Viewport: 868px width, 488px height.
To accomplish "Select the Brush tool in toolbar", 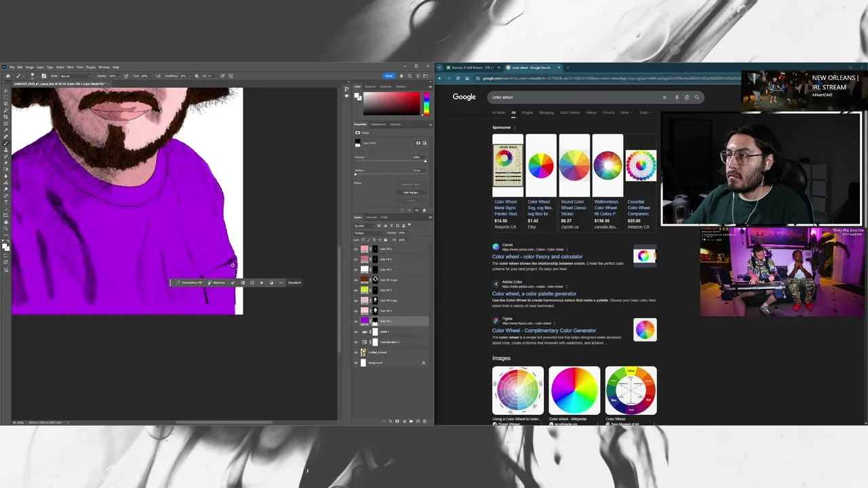I will point(6,143).
